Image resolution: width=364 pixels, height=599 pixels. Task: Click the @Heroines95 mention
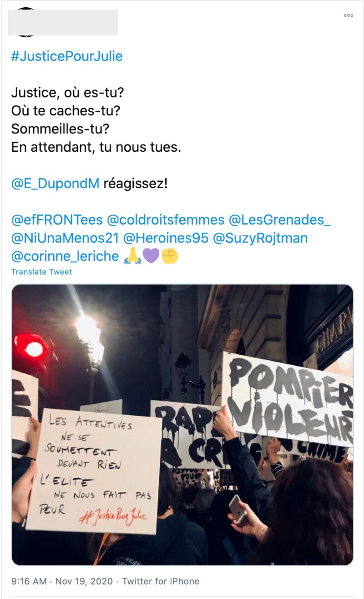point(166,238)
